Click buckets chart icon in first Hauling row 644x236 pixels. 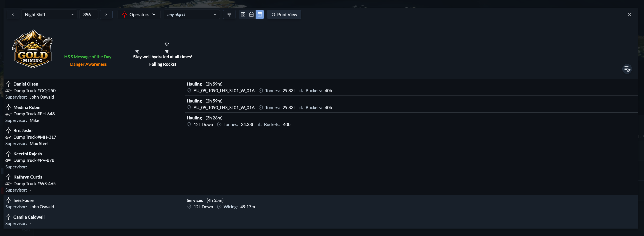point(301,91)
